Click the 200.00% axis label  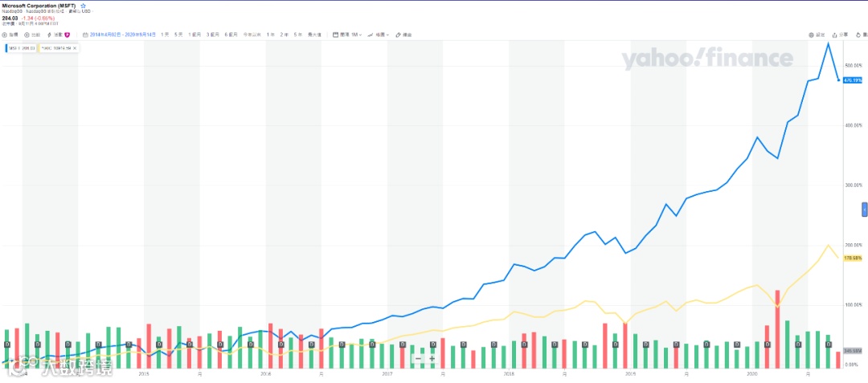tap(853, 245)
